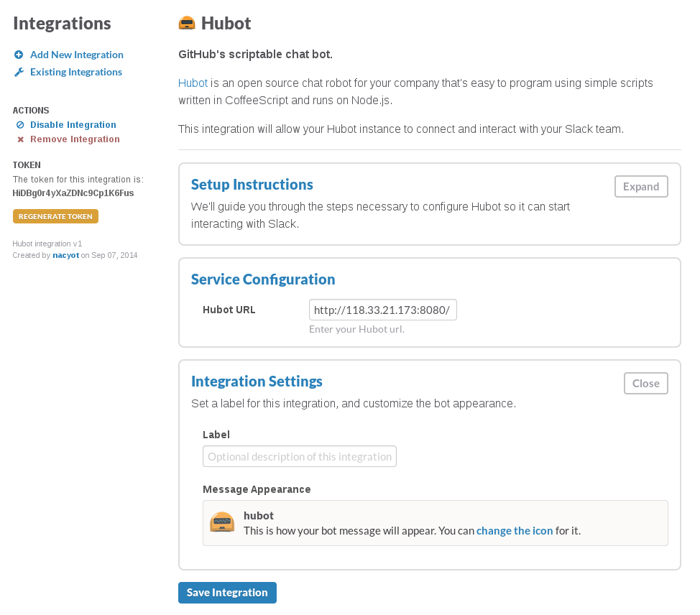Go to Existing Integrations
This screenshot has width=700, height=615.
coord(76,73)
